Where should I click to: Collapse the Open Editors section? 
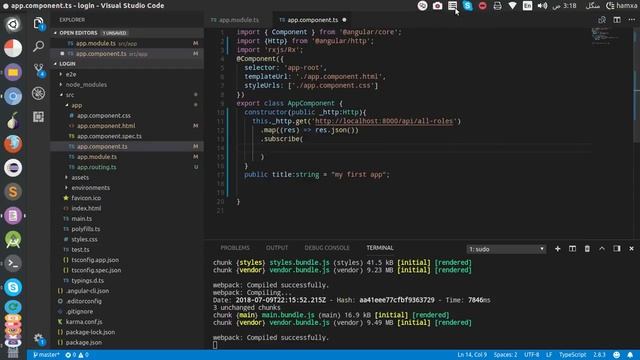tap(79, 33)
